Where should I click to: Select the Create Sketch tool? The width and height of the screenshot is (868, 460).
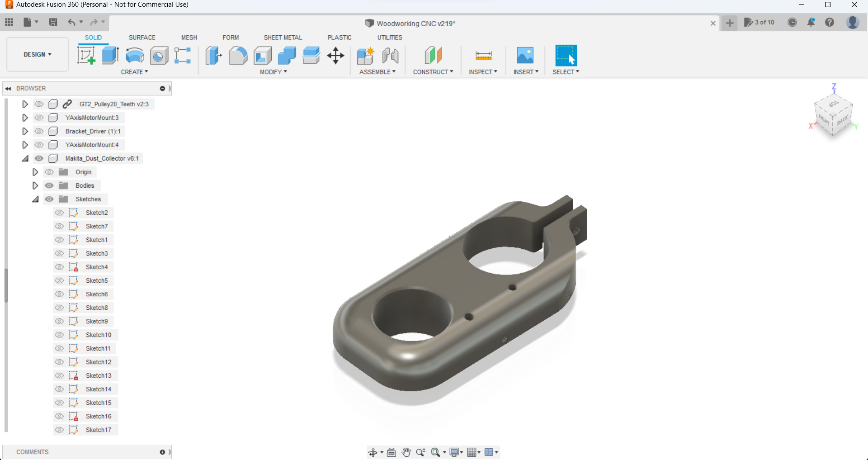86,56
